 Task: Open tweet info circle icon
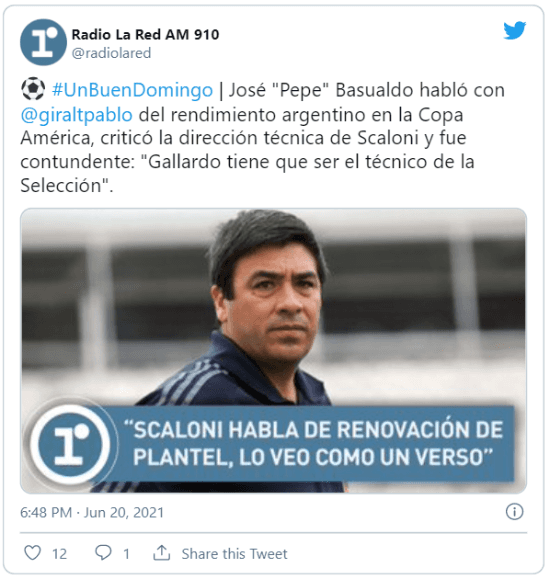514,512
